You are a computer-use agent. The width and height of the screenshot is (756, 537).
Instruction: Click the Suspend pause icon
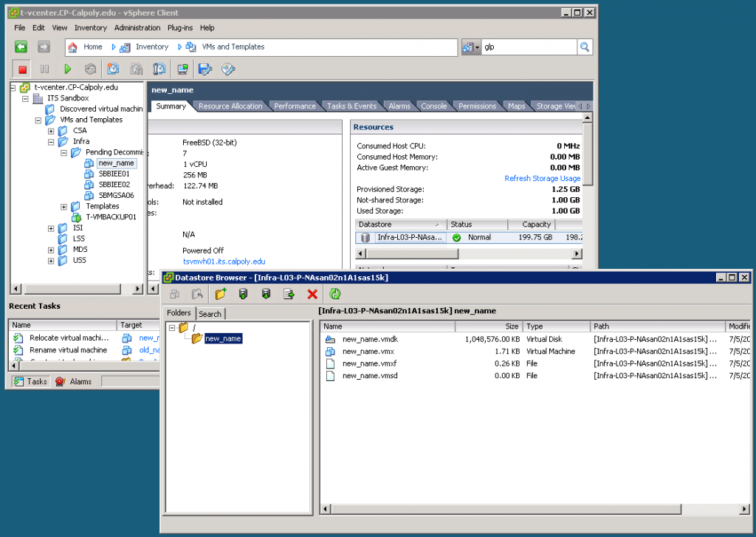[x=44, y=69]
